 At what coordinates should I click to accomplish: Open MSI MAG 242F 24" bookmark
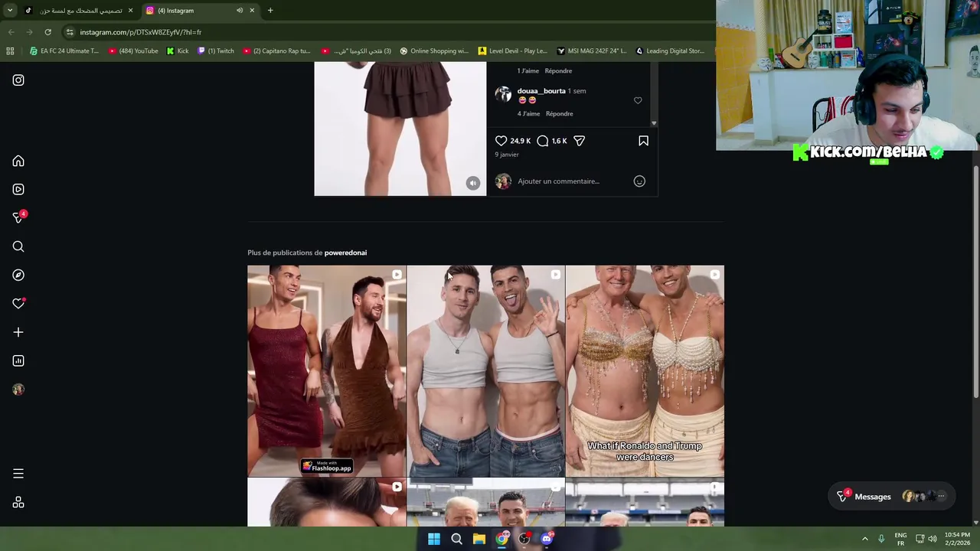coord(592,51)
